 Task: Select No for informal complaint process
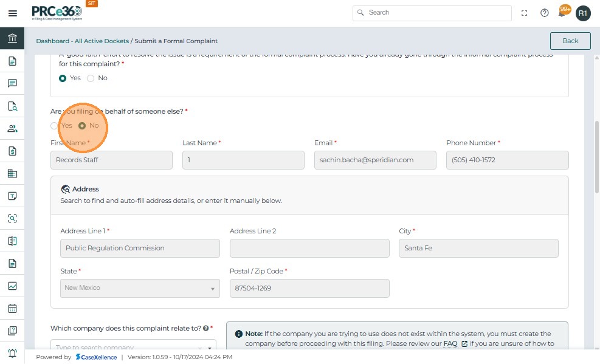pos(91,78)
